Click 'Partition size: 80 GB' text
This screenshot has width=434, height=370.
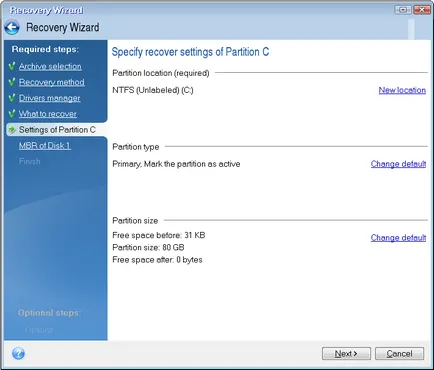point(148,247)
